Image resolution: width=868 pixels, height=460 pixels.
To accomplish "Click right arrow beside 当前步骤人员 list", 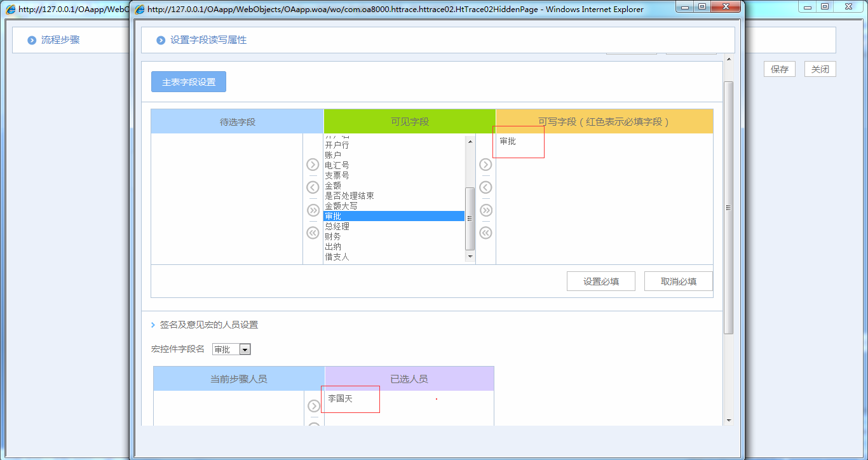I will coord(314,406).
